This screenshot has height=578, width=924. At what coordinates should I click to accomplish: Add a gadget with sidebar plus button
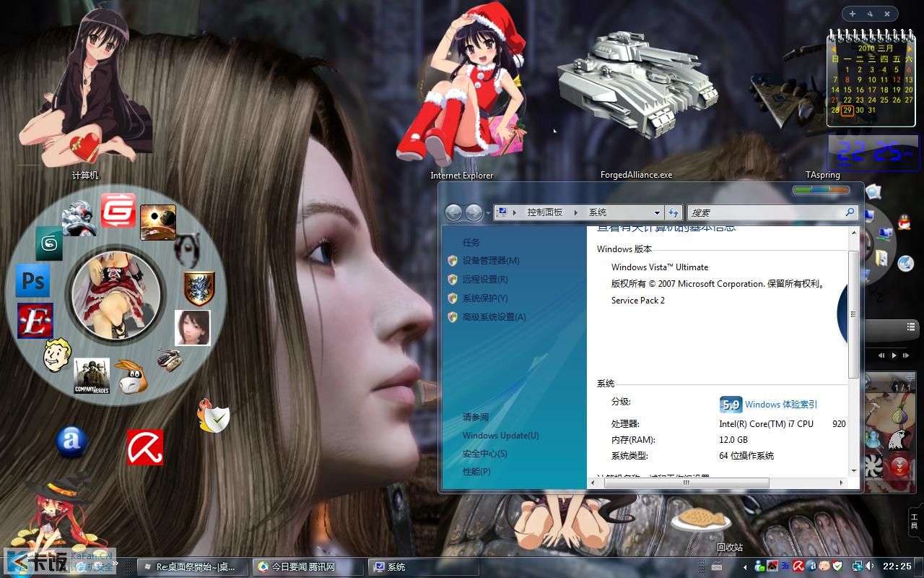(853, 13)
